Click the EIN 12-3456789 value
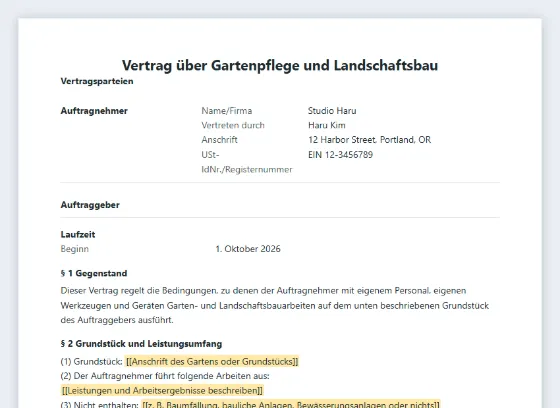Screen dimensions: 560x408 [340, 155]
